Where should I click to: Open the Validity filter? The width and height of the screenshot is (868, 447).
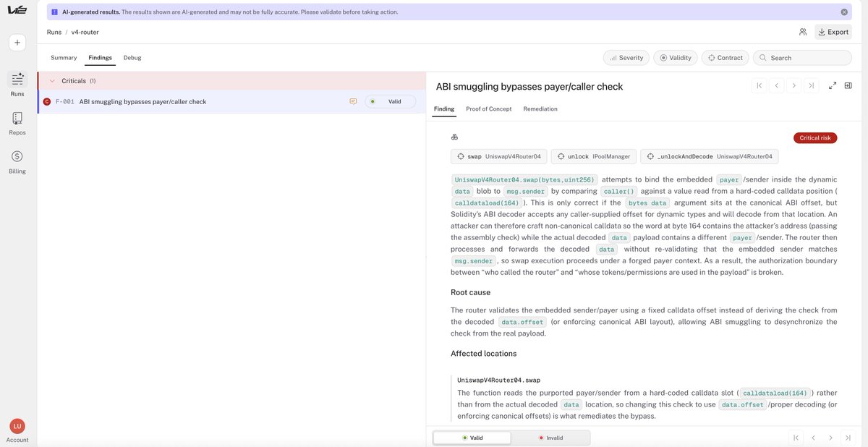click(x=676, y=58)
